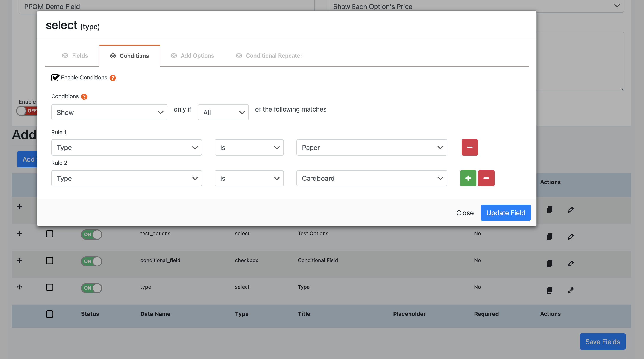This screenshot has height=359, width=644.
Task: Click the copy icon for the test_options row
Action: coord(549,236)
